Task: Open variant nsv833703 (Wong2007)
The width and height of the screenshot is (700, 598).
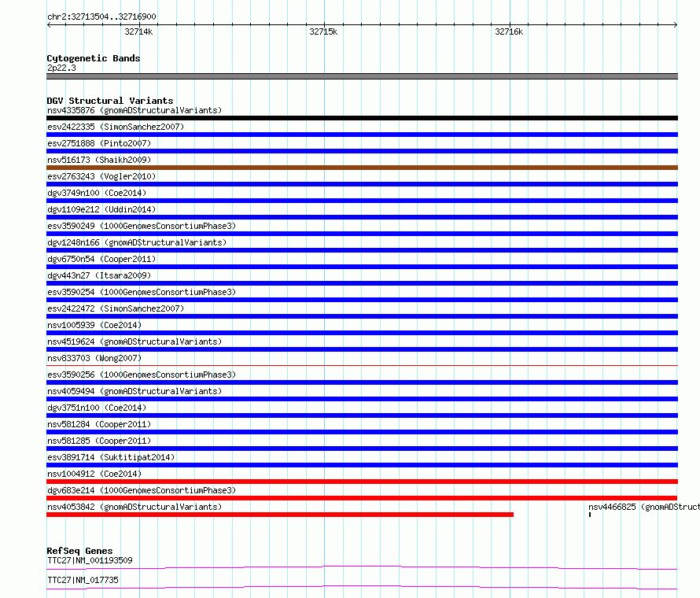Action: (94, 358)
